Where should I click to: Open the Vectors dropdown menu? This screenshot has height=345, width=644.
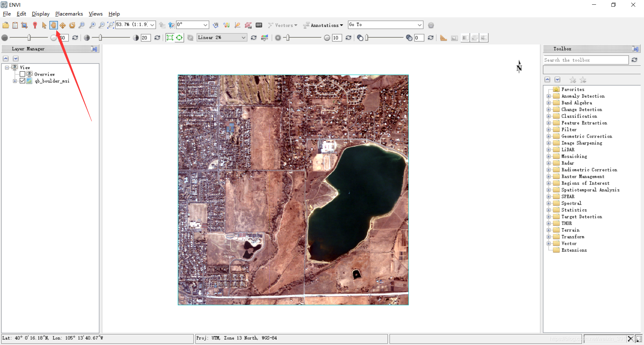(x=283, y=25)
